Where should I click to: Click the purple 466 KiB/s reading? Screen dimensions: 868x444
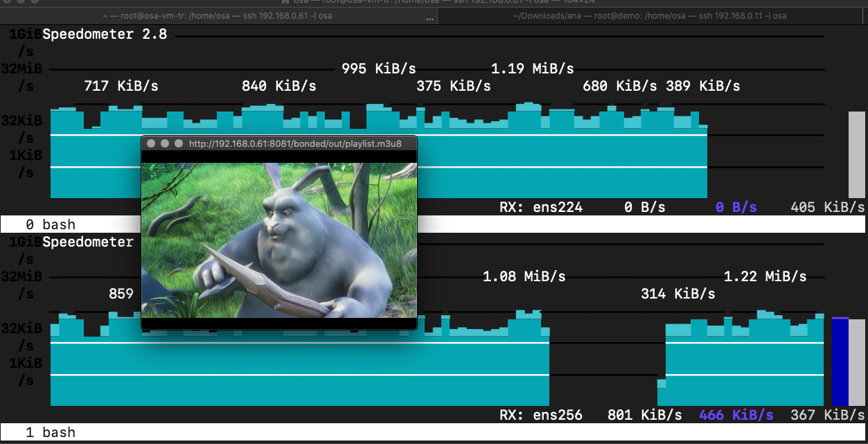(736, 415)
